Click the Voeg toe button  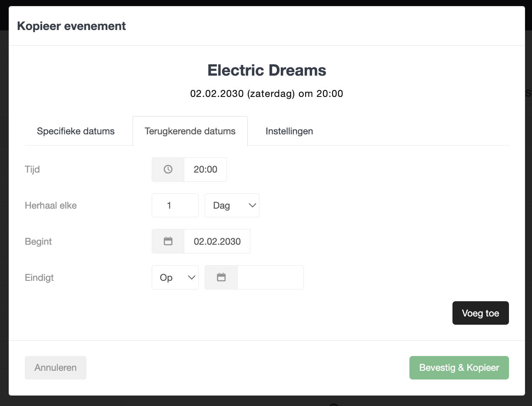481,313
